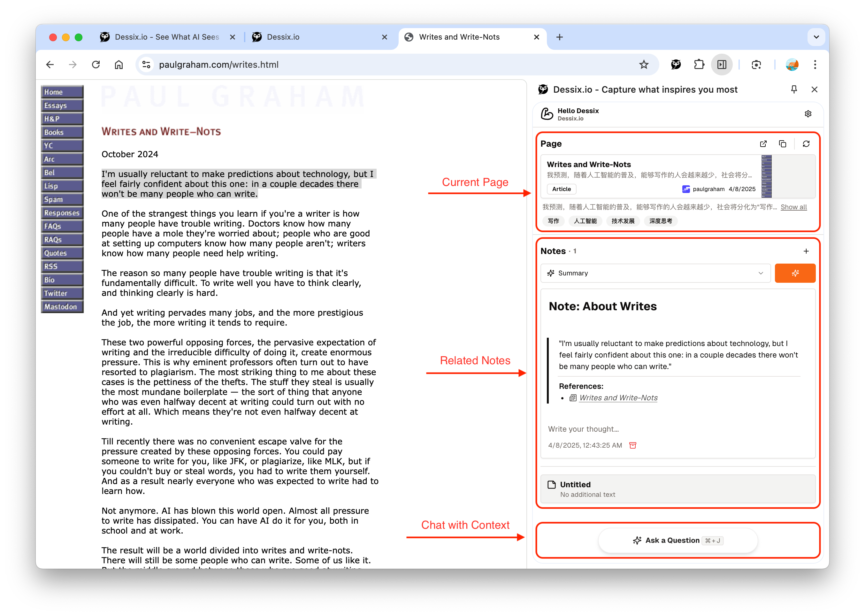Bookmark this page with star icon
The height and width of the screenshot is (616, 865).
coord(644,65)
